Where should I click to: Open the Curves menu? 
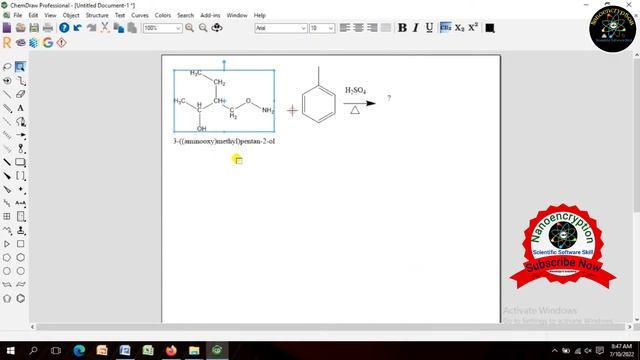click(x=140, y=15)
